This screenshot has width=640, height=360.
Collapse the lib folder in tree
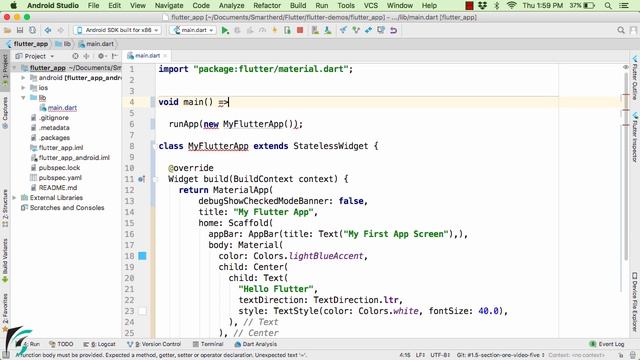[23, 98]
